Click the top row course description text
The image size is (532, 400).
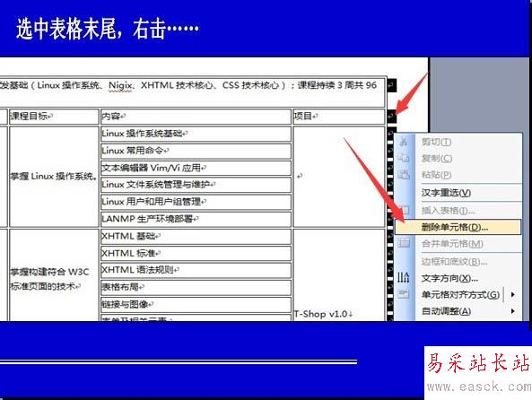click(x=188, y=85)
